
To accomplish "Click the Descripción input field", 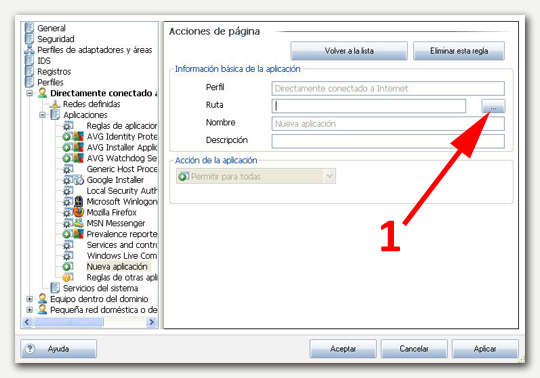I will pos(388,141).
